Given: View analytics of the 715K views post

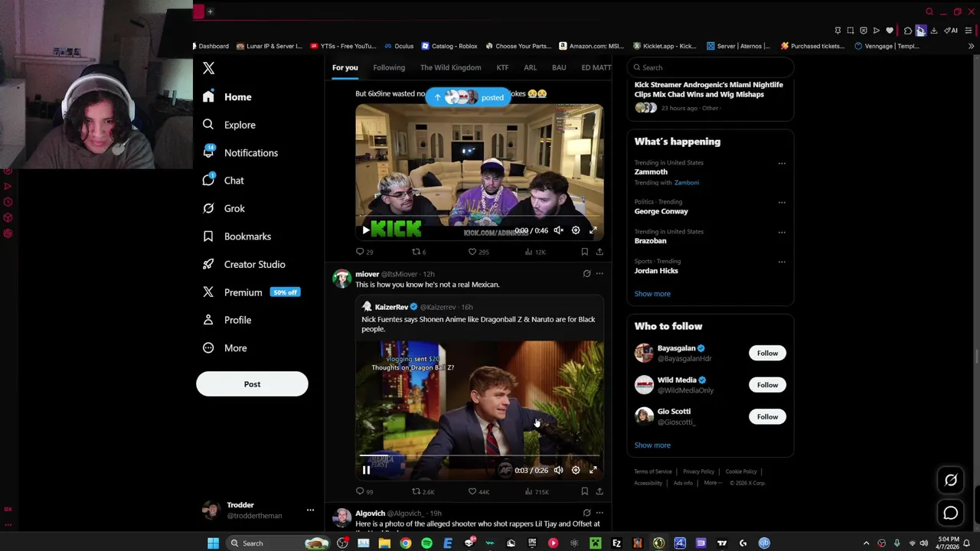Looking at the screenshot, I should click(536, 491).
